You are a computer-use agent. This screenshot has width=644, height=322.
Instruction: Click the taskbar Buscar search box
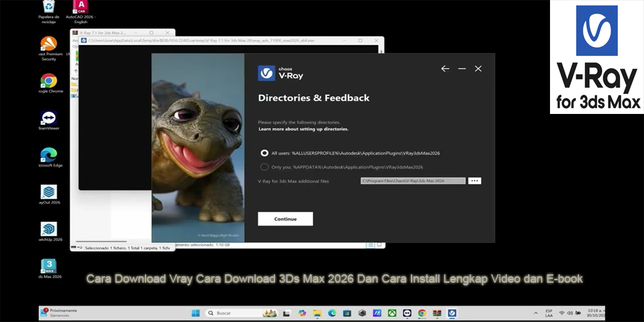(241, 313)
